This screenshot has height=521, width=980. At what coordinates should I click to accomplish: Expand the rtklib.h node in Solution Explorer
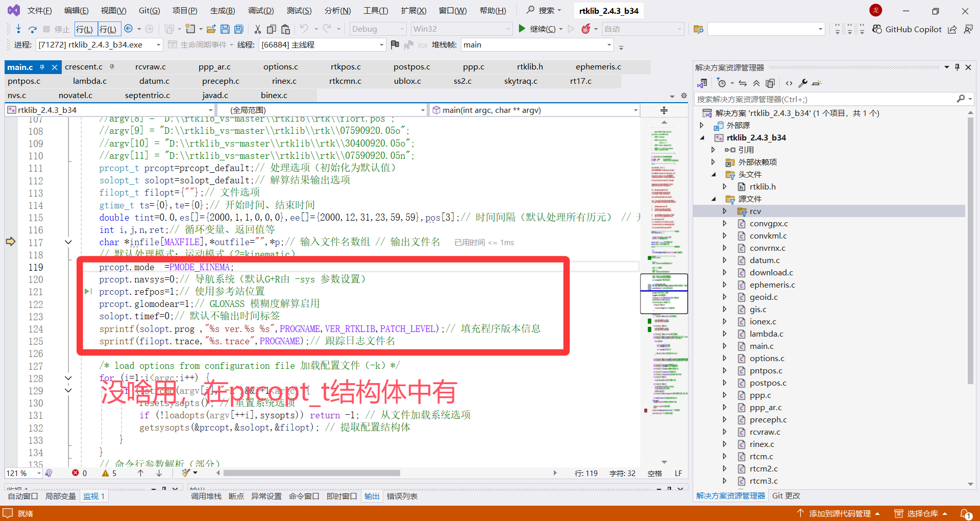pos(725,187)
